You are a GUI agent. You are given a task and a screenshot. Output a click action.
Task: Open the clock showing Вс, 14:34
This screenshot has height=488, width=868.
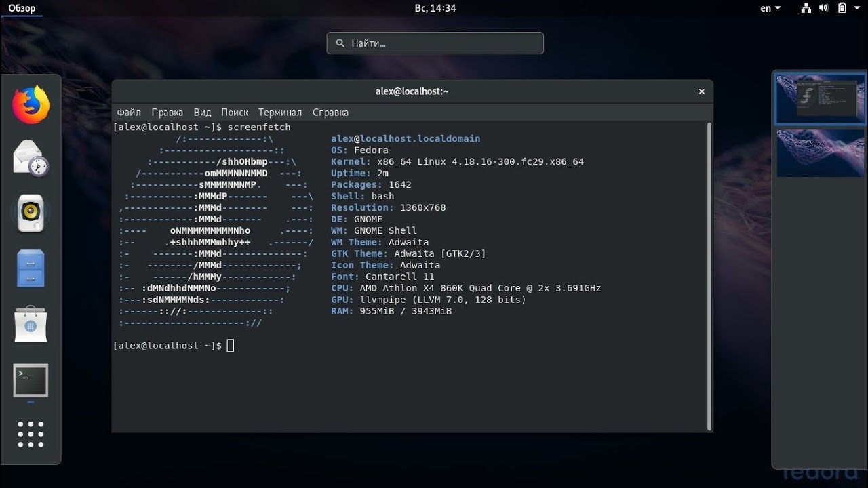pyautogui.click(x=435, y=8)
